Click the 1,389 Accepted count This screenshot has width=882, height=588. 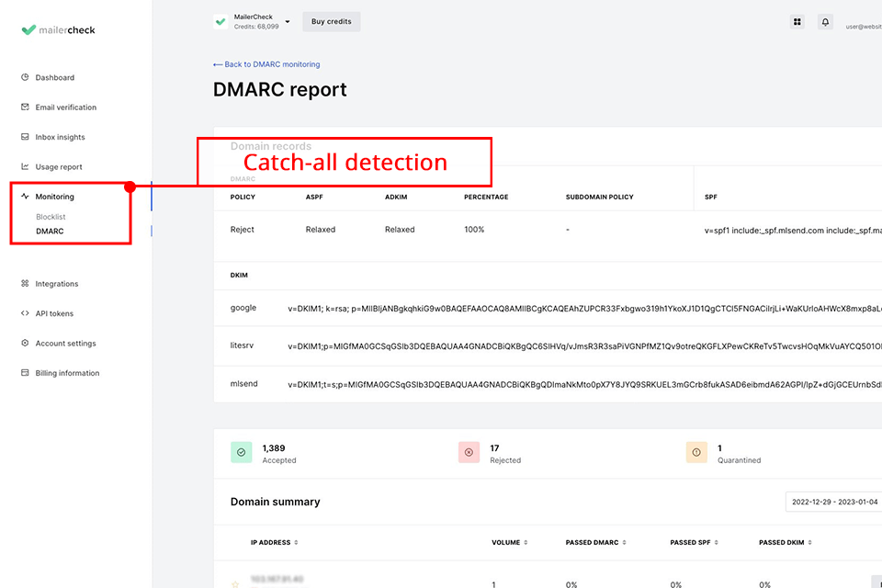tap(274, 448)
